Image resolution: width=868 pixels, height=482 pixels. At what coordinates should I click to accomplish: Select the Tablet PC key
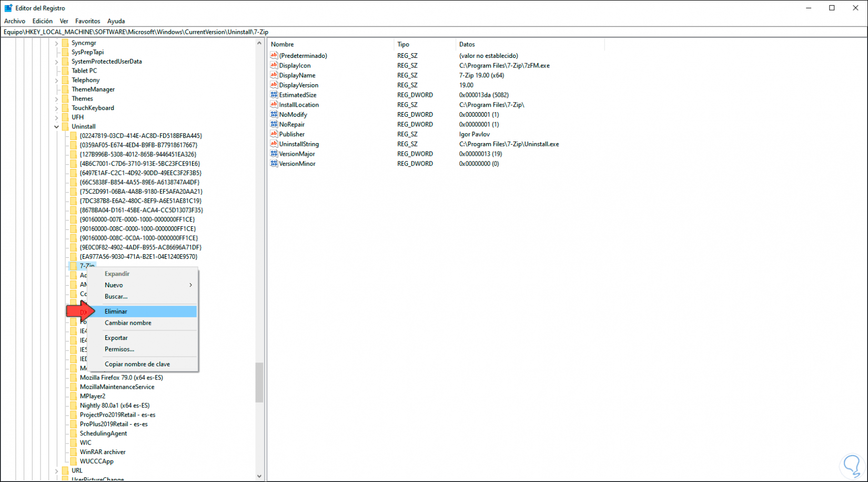84,71
